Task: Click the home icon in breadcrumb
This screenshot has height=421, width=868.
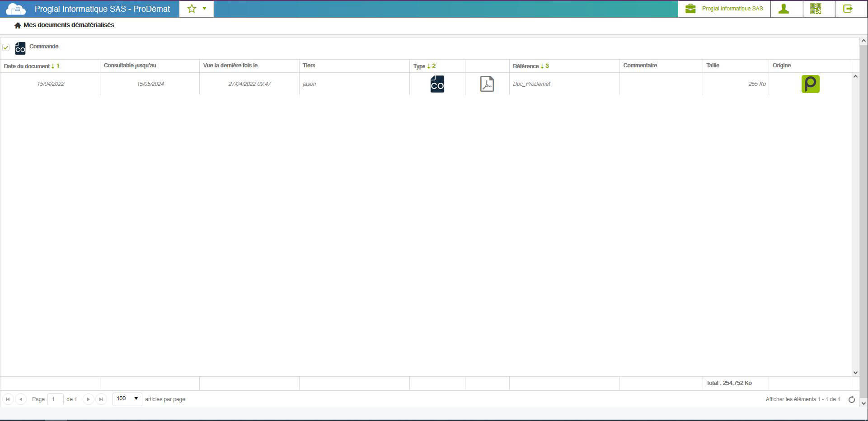Action: [18, 25]
